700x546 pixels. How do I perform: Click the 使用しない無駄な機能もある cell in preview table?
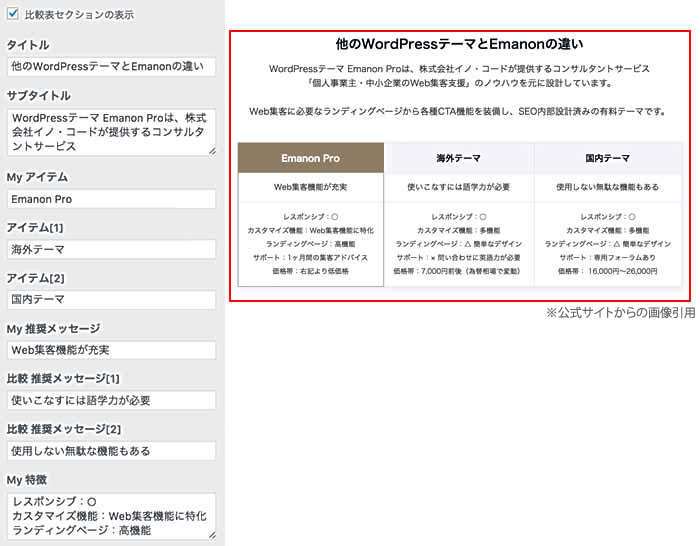click(x=608, y=187)
